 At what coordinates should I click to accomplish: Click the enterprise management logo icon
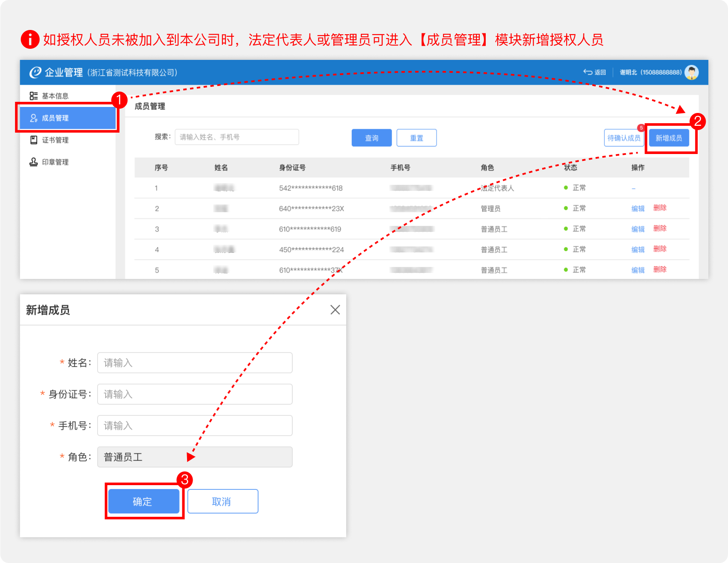pos(35,72)
